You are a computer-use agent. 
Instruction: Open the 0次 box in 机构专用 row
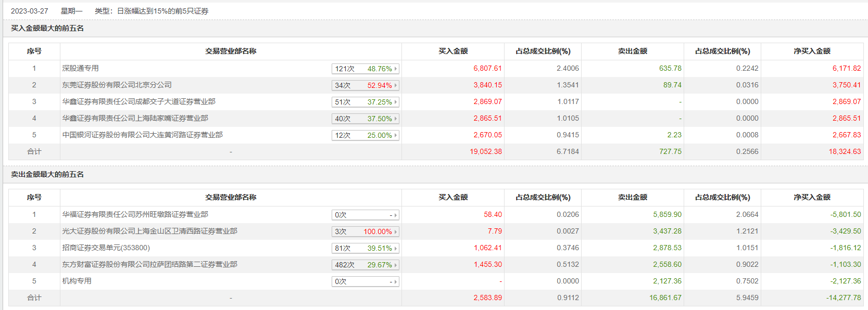tap(365, 281)
